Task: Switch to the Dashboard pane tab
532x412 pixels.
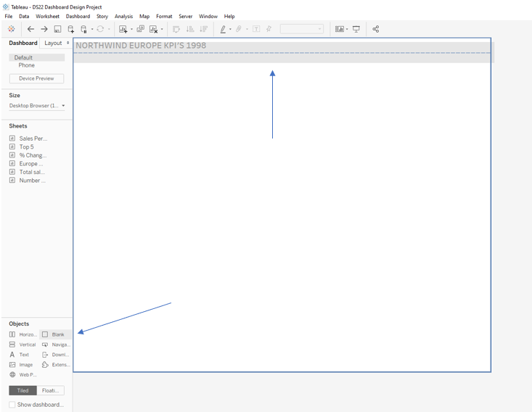Action: point(23,43)
